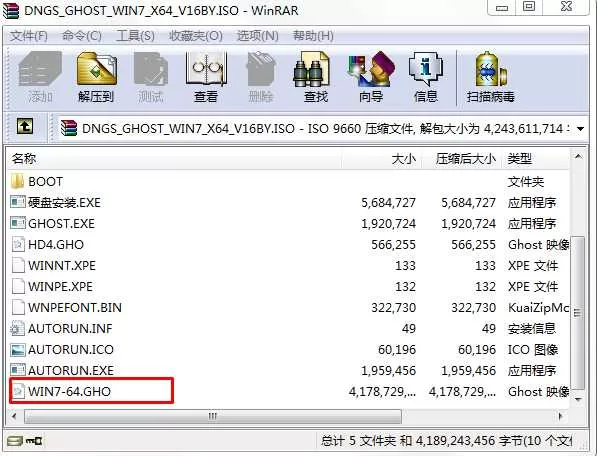
Task: Click the size value 566,255 for HD4.GHO
Action: [393, 244]
